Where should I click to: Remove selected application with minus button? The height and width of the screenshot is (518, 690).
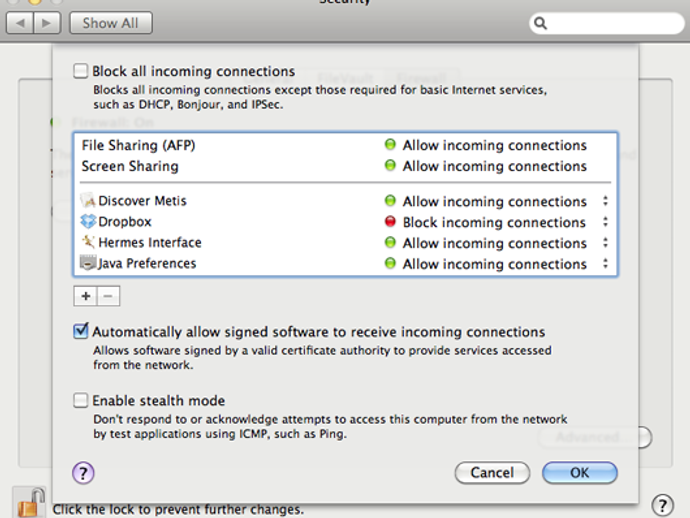pyautogui.click(x=109, y=296)
